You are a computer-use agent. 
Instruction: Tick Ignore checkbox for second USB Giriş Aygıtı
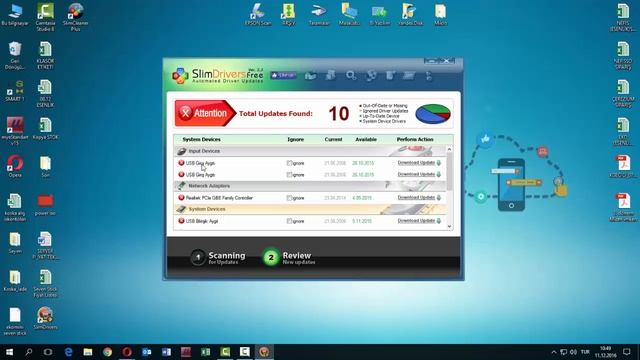pos(289,174)
